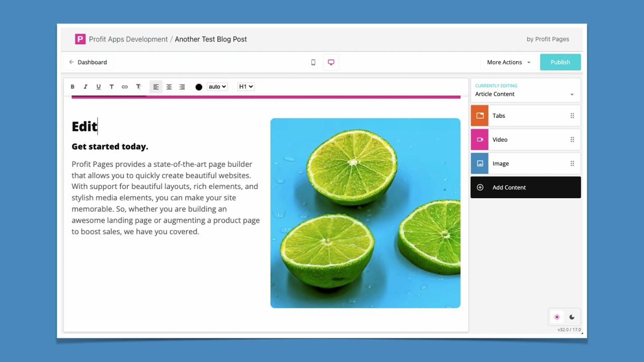Click the Publish button
Image resolution: width=644 pixels, height=362 pixels.
coord(560,62)
